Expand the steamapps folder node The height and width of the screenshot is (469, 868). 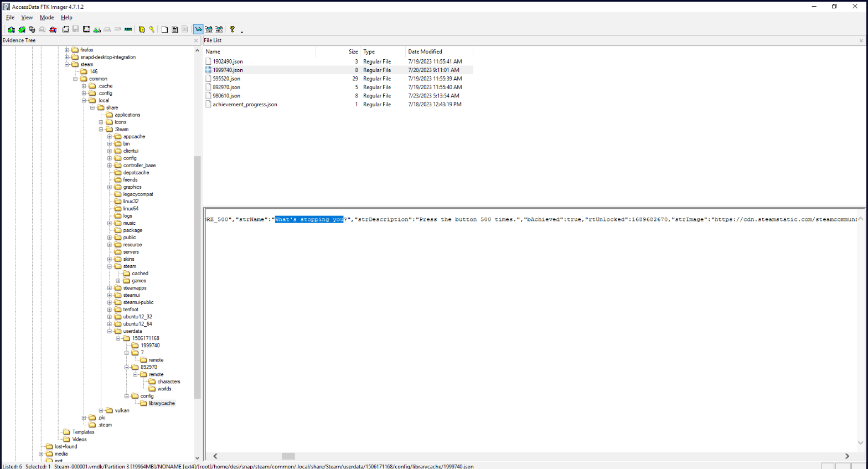pyautogui.click(x=110, y=288)
